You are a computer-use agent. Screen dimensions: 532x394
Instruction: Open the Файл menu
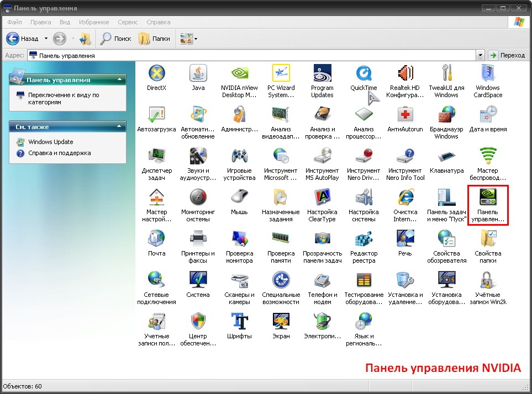14,22
